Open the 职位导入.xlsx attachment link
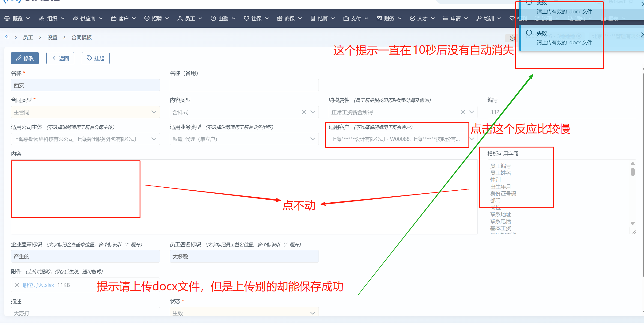644x325 pixels. point(38,285)
